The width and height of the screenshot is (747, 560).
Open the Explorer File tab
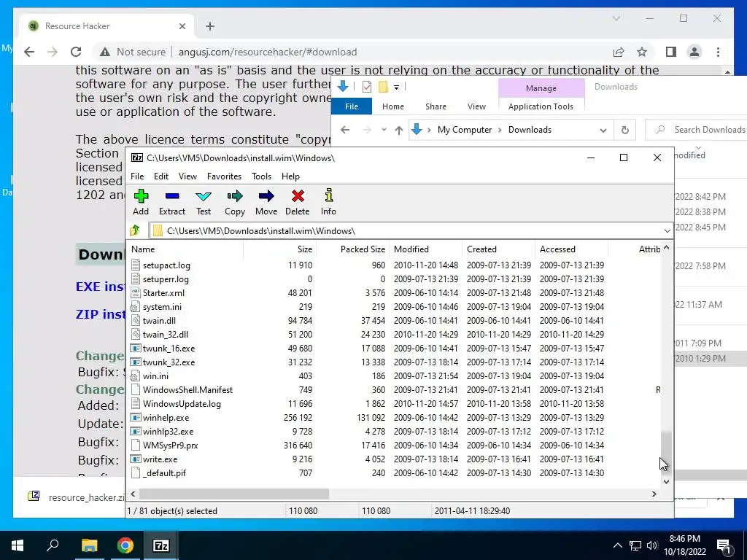point(351,106)
